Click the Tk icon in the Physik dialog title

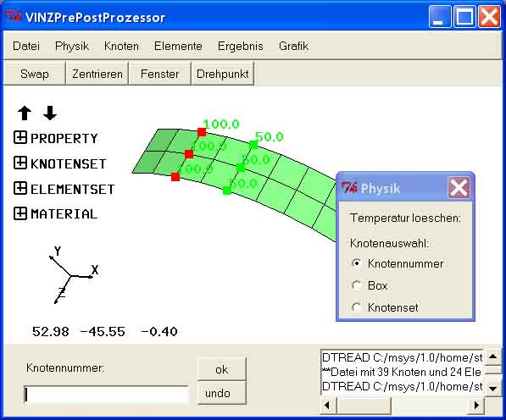pos(349,188)
